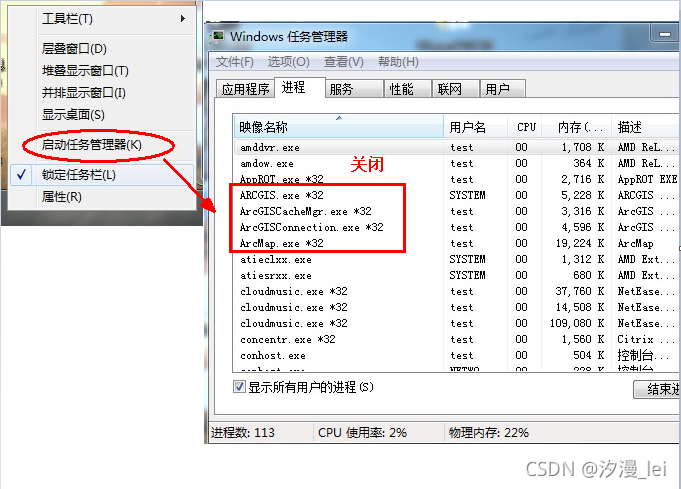This screenshot has width=681, height=489.
Task: Select the amddvr.exe process row
Action: 456,147
